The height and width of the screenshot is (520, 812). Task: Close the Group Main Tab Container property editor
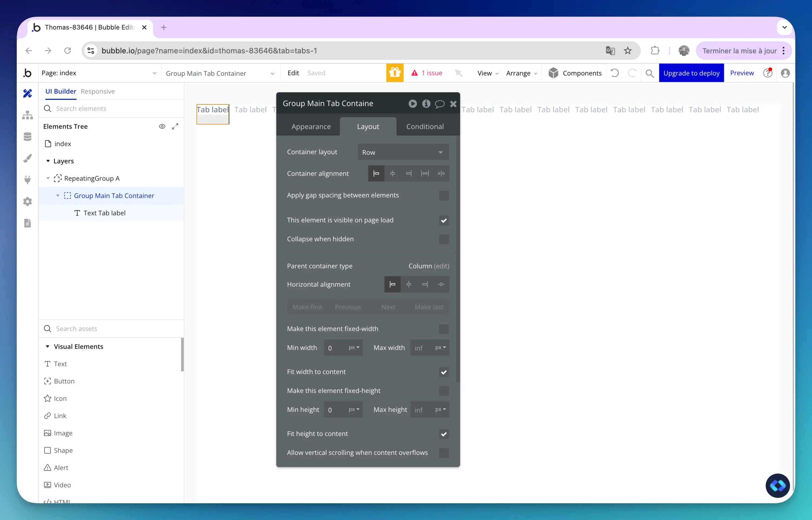click(453, 104)
